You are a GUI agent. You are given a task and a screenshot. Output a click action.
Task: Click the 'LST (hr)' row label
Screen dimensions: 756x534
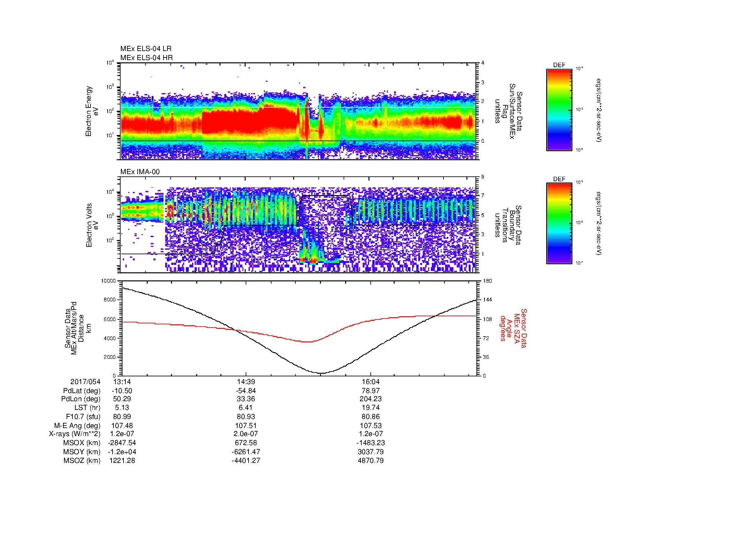pos(87,408)
